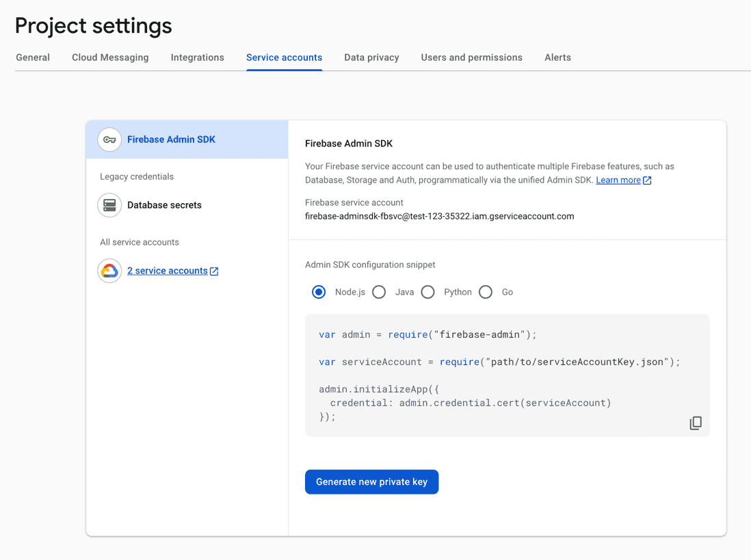Select the Database secrets sidebar entry
Image resolution: width=751 pixels, height=560 pixels.
point(164,205)
